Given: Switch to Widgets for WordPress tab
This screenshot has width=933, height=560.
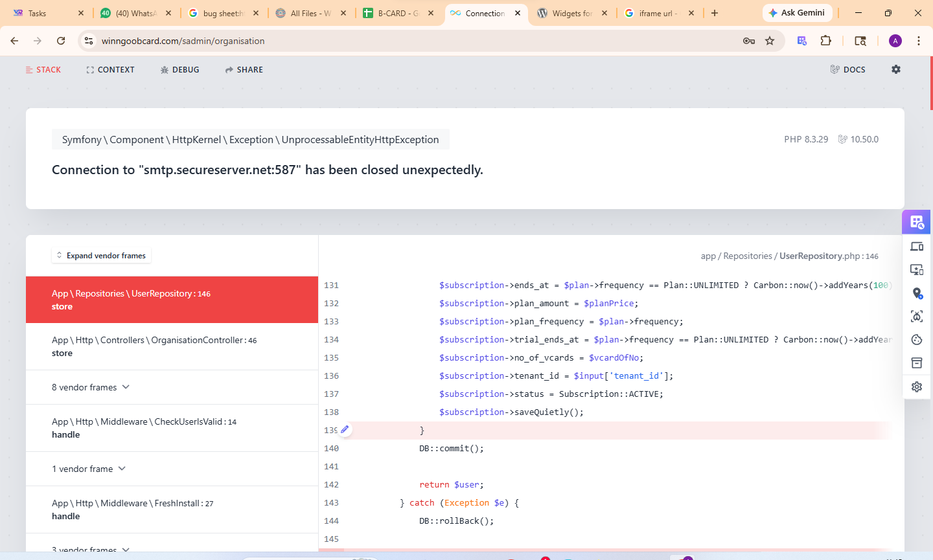Looking at the screenshot, I should coord(571,13).
